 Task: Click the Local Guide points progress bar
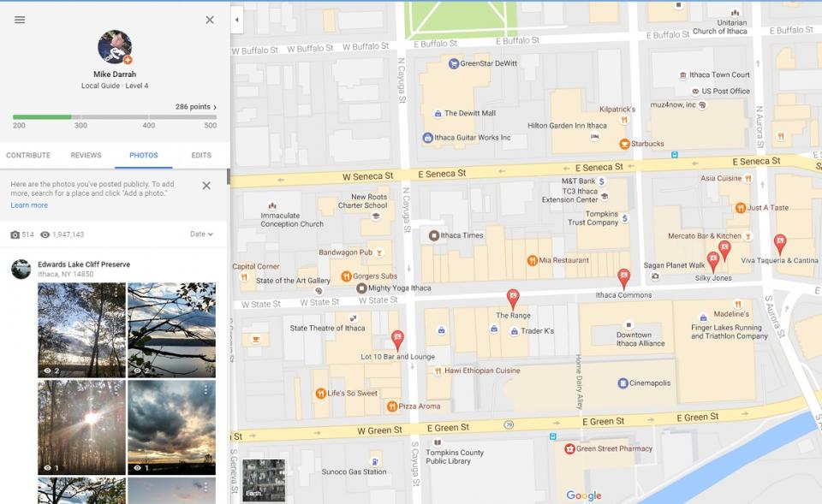[x=115, y=117]
